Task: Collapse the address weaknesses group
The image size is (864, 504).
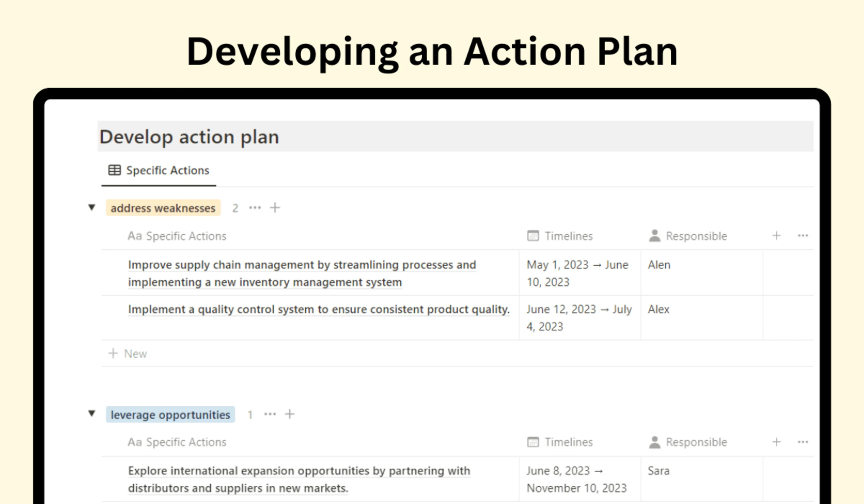Action: 92,207
